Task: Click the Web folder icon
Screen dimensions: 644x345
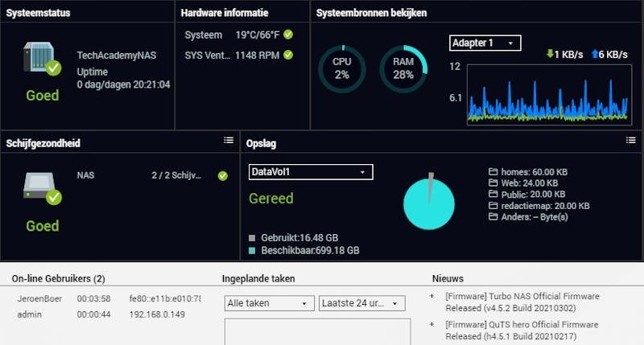Action: coord(493,183)
